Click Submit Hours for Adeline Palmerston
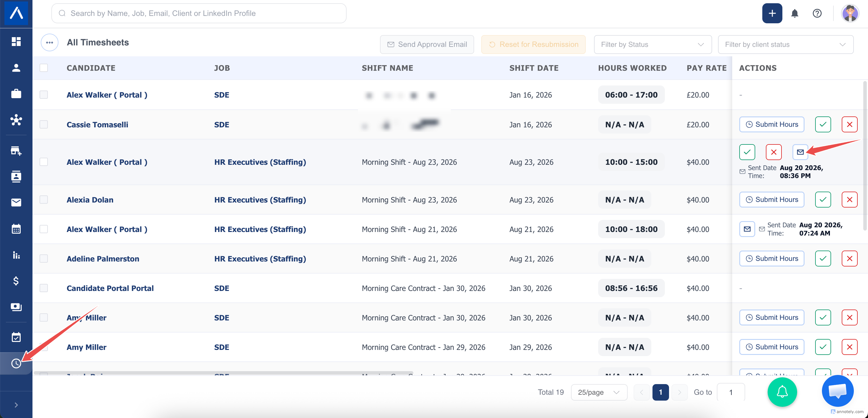 (x=772, y=259)
